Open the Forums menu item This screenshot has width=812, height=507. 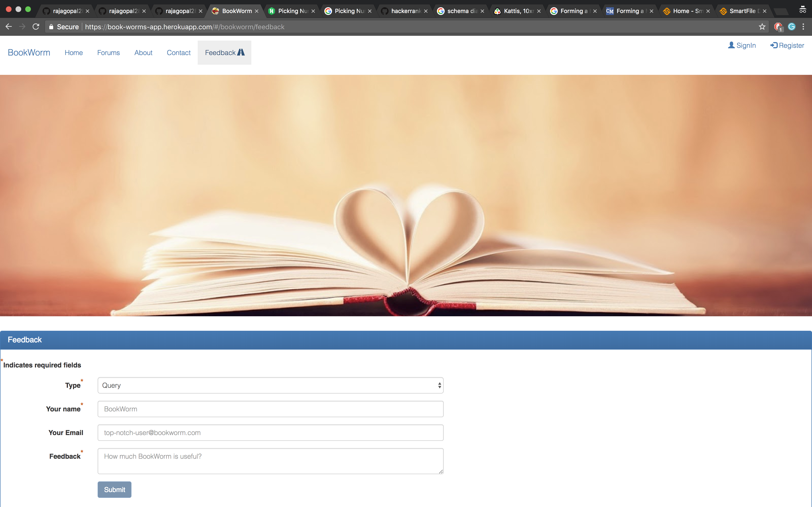108,53
